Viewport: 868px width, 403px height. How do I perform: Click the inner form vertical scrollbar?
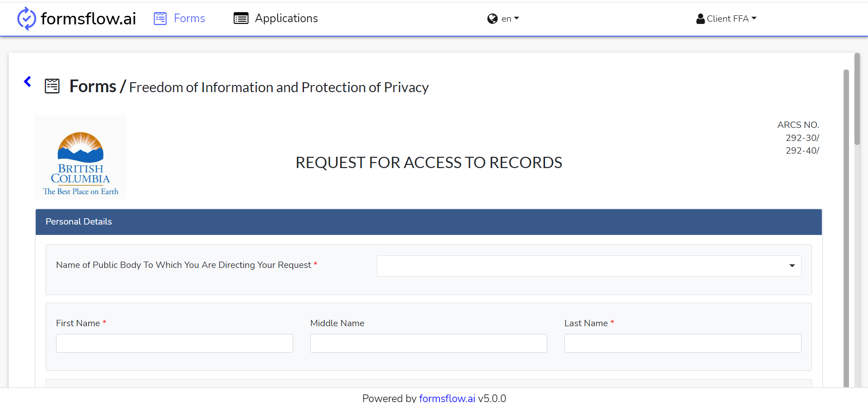846,228
